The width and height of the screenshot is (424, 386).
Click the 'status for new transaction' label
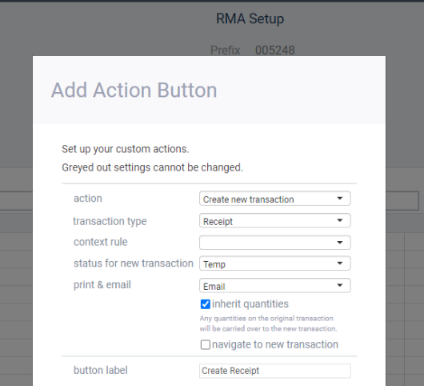(133, 263)
